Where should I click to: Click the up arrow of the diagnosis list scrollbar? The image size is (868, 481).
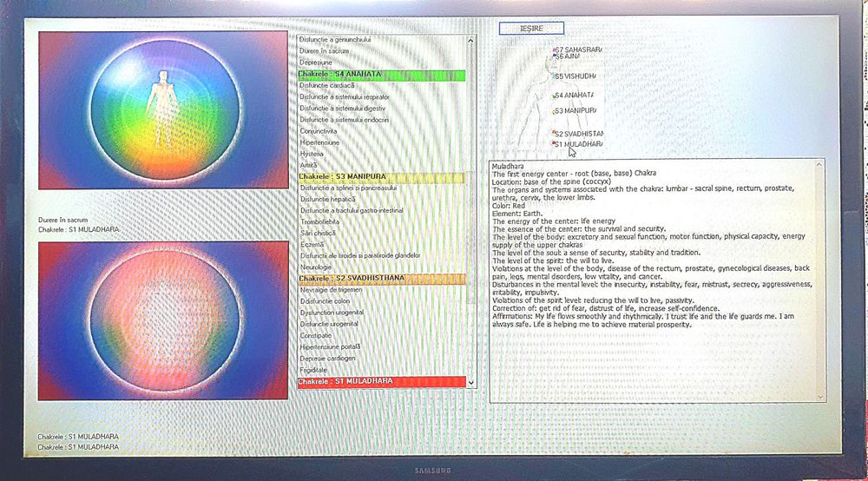[470, 41]
